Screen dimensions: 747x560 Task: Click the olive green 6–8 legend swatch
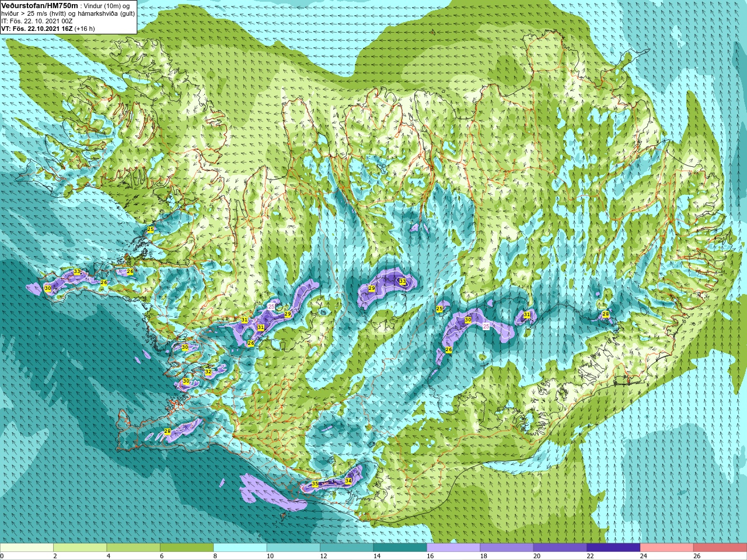[x=187, y=548]
